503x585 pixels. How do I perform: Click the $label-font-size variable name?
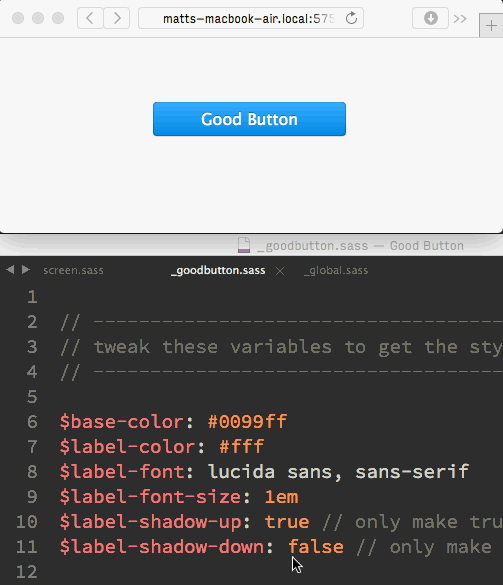coord(150,497)
